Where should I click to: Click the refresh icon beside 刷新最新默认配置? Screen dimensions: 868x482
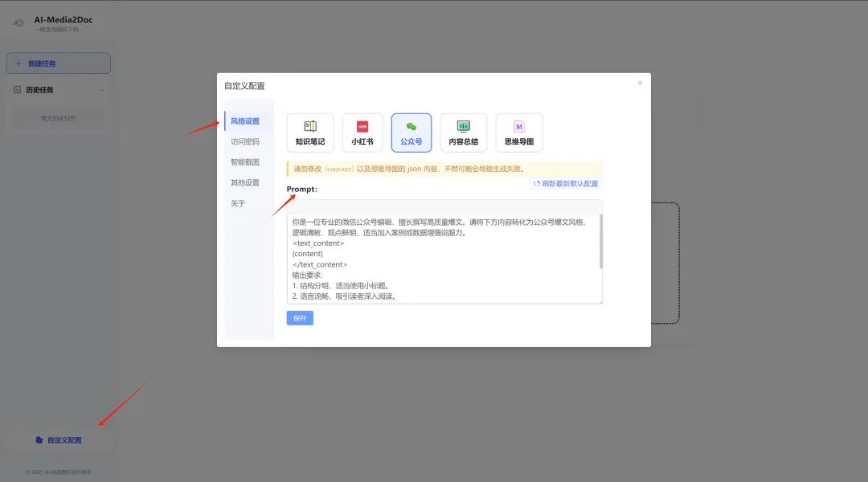[536, 184]
